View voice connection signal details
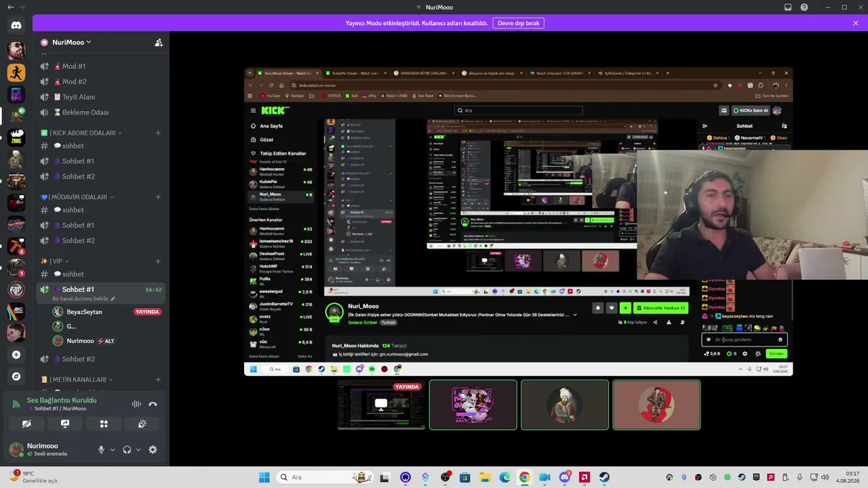This screenshot has width=868, height=488. (x=16, y=404)
